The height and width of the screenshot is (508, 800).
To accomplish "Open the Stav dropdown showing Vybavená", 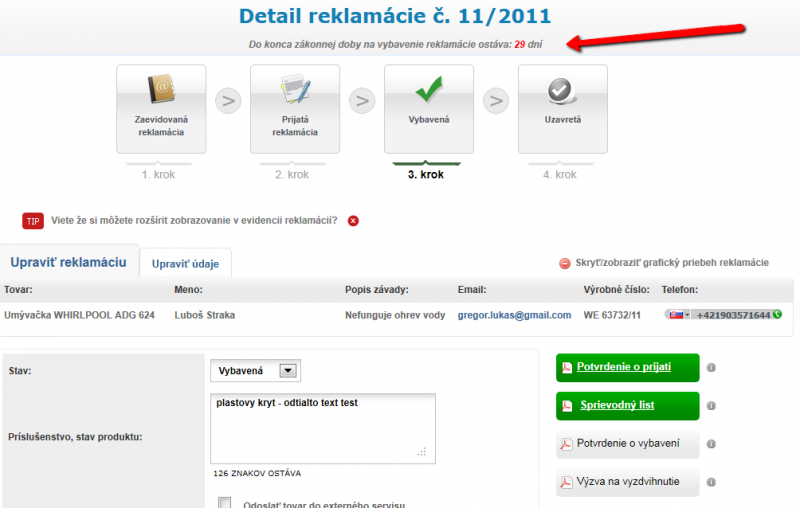I will pyautogui.click(x=288, y=371).
